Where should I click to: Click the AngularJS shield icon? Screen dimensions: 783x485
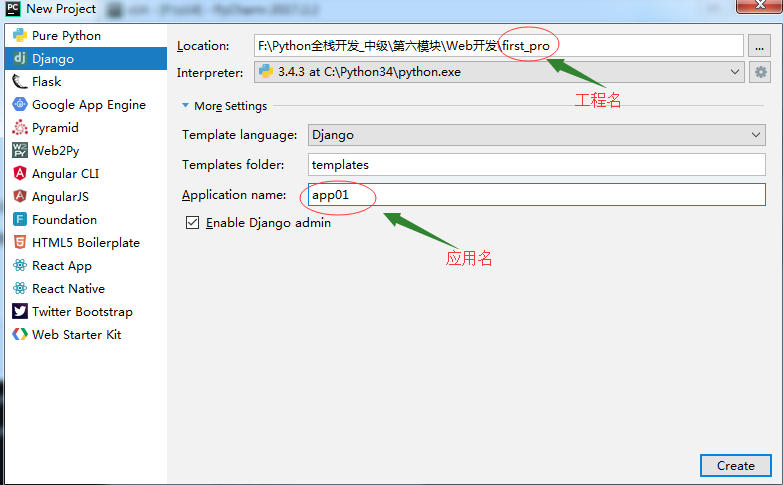(20, 196)
